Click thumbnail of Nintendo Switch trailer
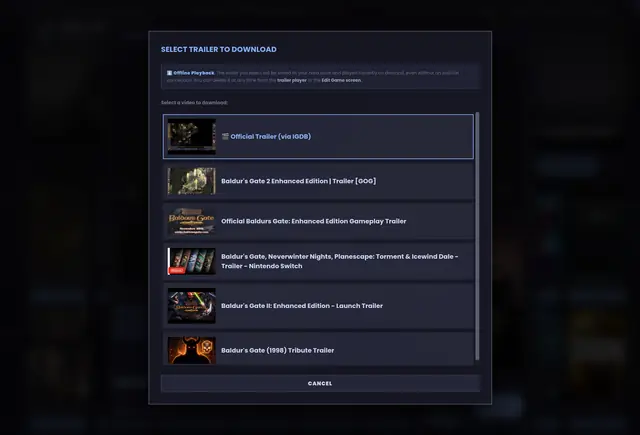Screen dimensions: 640x435 point(191,261)
